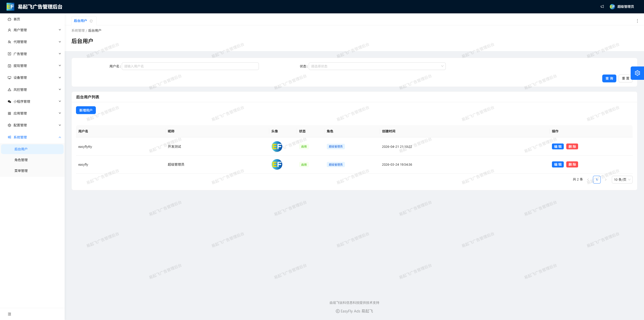Open the floating settings gear panel
The width and height of the screenshot is (644, 320).
click(x=637, y=73)
